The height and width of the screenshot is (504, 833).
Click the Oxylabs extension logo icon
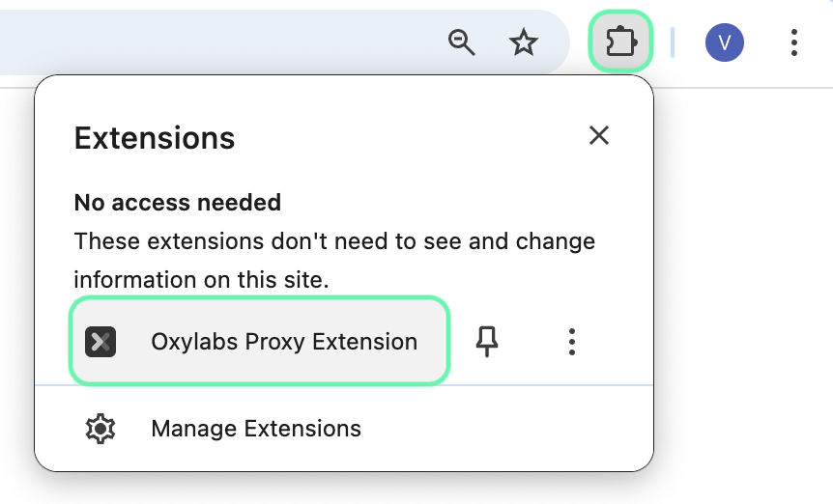101,342
